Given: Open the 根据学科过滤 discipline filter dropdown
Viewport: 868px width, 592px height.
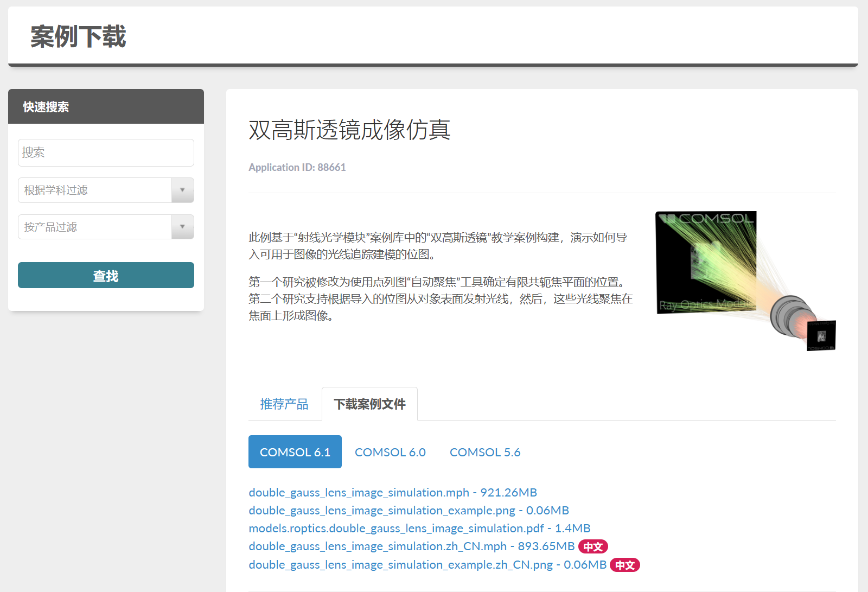Looking at the screenshot, I should (95, 190).
